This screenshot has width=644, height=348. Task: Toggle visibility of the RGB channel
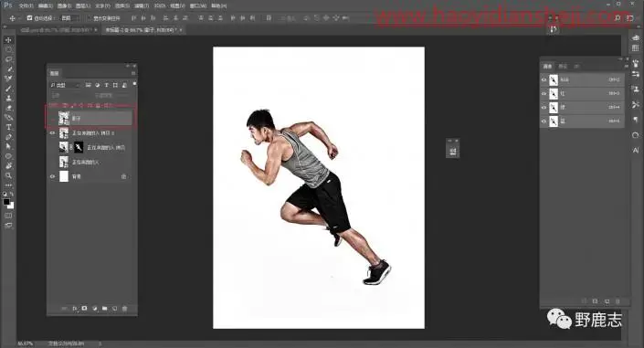544,79
